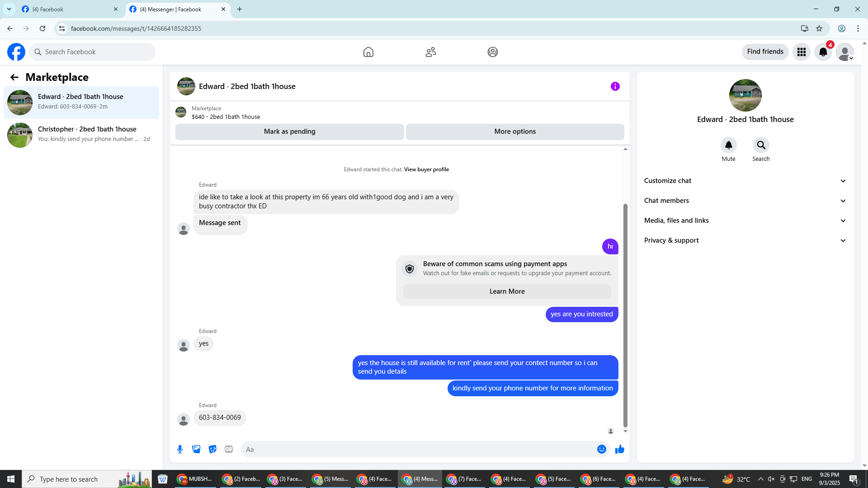
Task: Expand Media, files and links section
Action: (745, 221)
